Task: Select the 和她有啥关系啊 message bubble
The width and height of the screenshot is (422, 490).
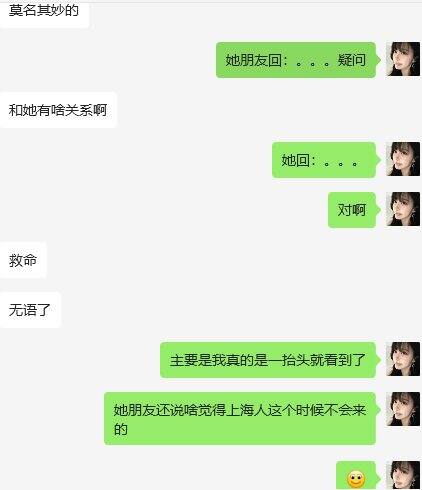Action: point(58,110)
